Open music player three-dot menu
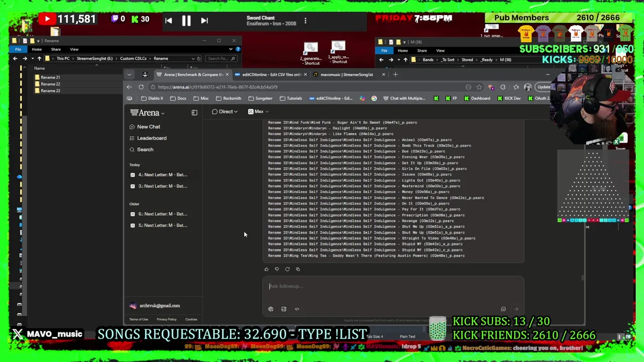This screenshot has height=362, width=644. tap(305, 21)
